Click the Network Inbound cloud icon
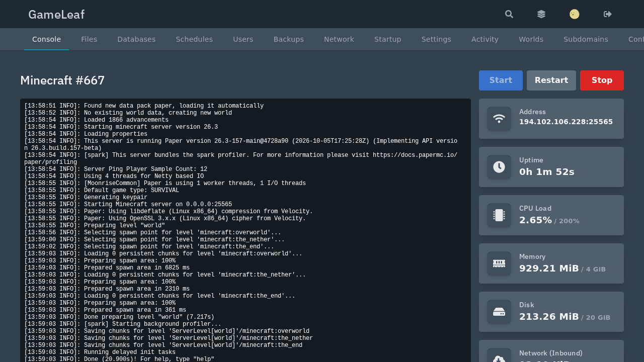 pyautogui.click(x=499, y=356)
